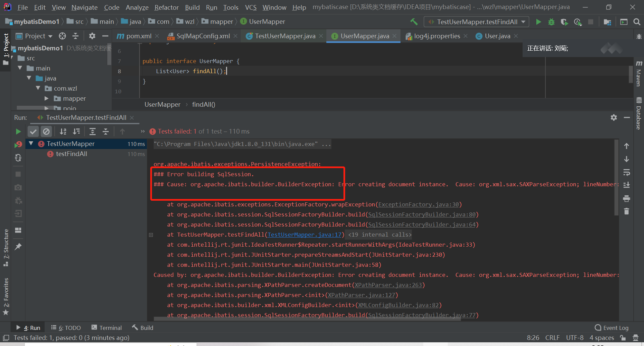Expand all test results icon
The width and height of the screenshot is (644, 346).
click(x=93, y=132)
